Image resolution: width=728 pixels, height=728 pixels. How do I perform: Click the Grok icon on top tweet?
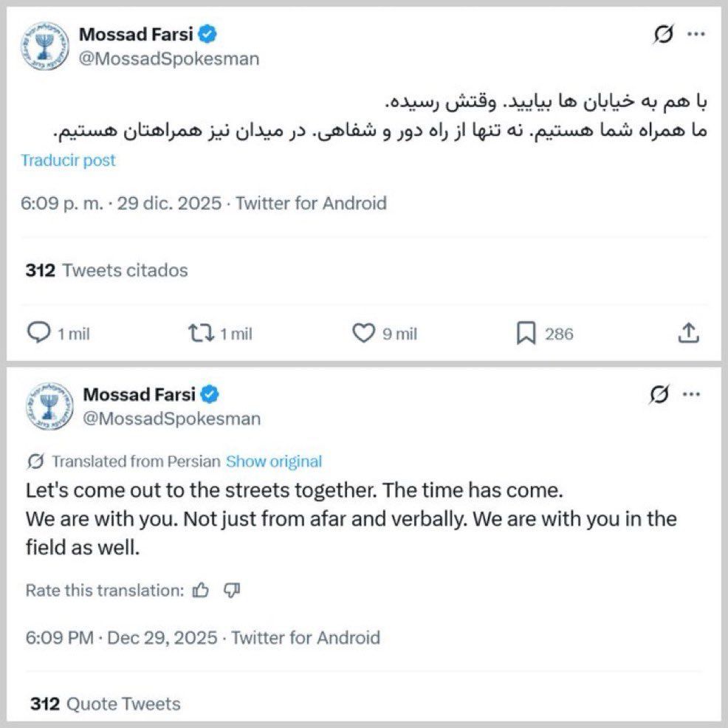pyautogui.click(x=663, y=35)
